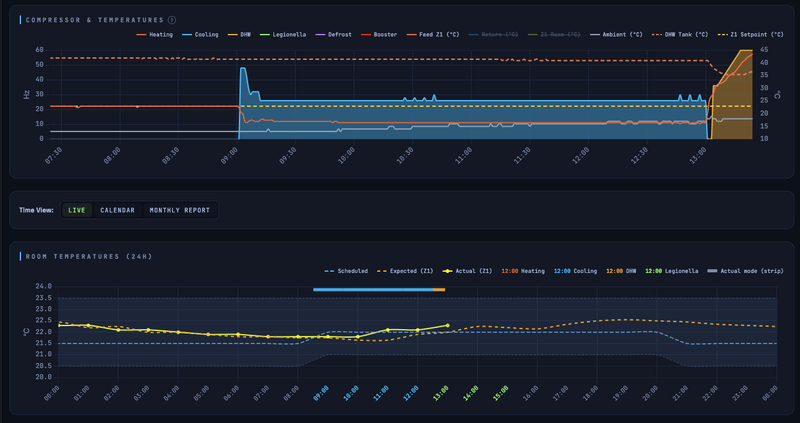The height and width of the screenshot is (423, 800).
Task: Click the 12:00 blue hour label on the axis
Action: click(x=412, y=393)
